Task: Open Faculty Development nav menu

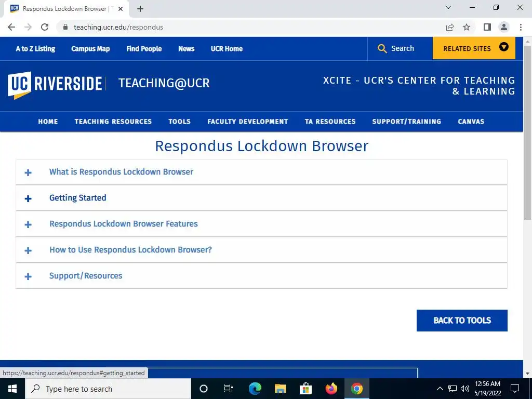Action: click(x=248, y=122)
